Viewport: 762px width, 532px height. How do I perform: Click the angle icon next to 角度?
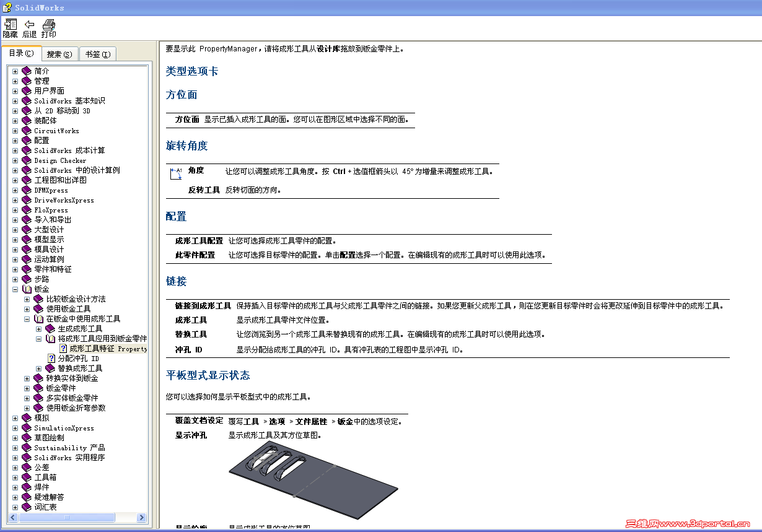coord(176,174)
